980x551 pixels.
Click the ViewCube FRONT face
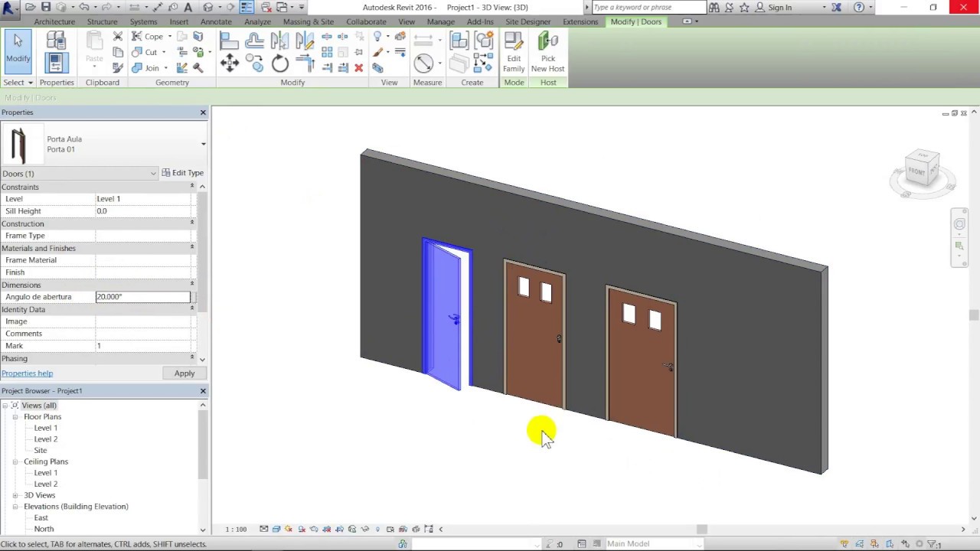click(918, 171)
